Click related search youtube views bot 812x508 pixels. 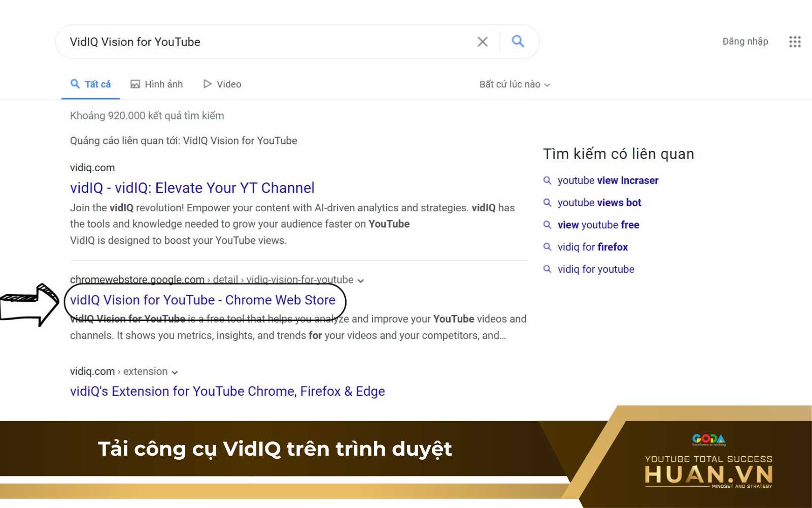pos(599,203)
